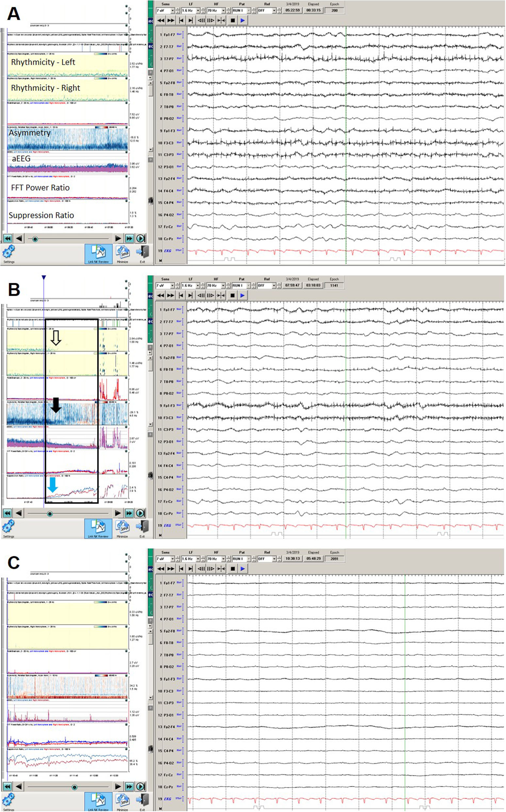
Task: Click the EEG fast-forward double-arrow in panel C
Action: [171, 569]
